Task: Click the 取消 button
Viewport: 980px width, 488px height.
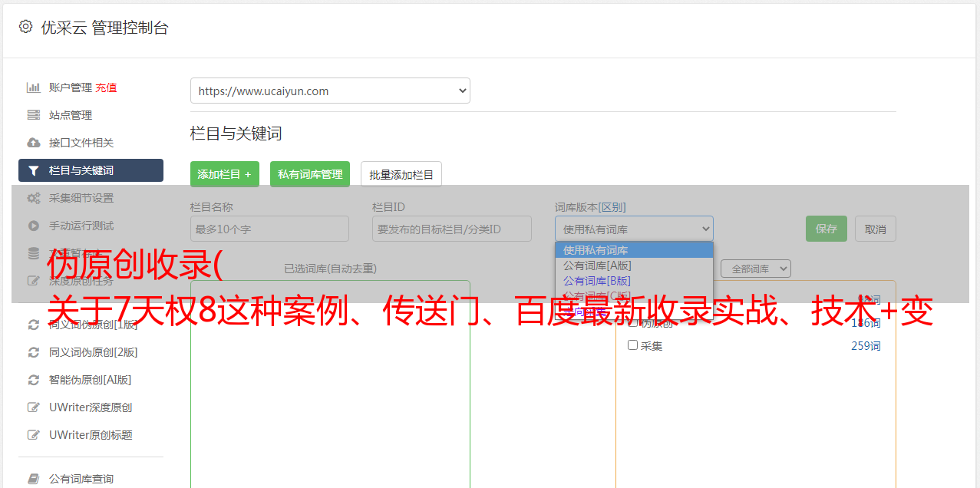Action: pos(876,229)
